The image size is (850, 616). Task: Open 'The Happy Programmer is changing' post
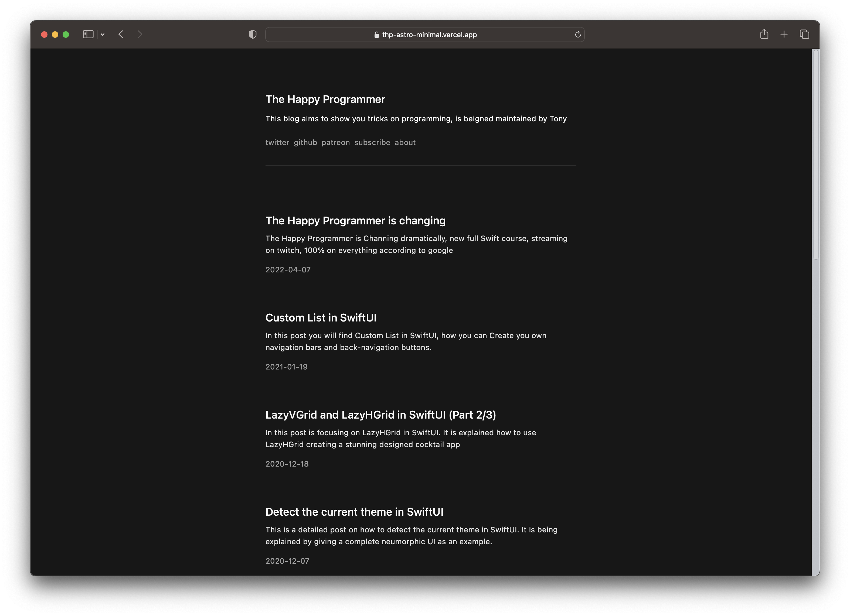pyautogui.click(x=355, y=221)
